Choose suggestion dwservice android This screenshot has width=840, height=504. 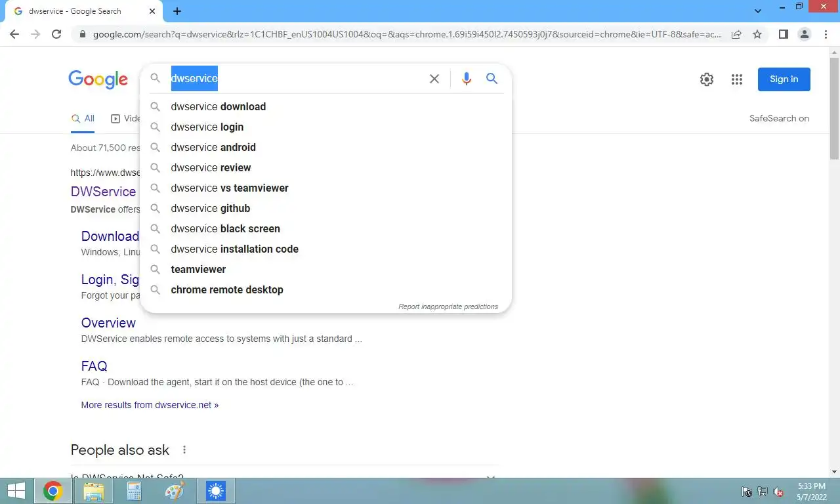[325, 148]
